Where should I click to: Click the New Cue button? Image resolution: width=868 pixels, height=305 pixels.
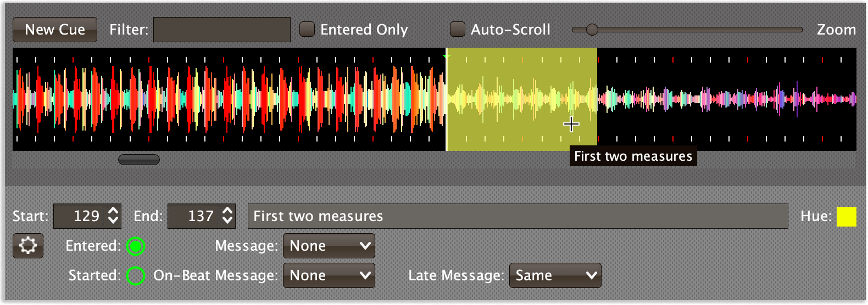55,30
